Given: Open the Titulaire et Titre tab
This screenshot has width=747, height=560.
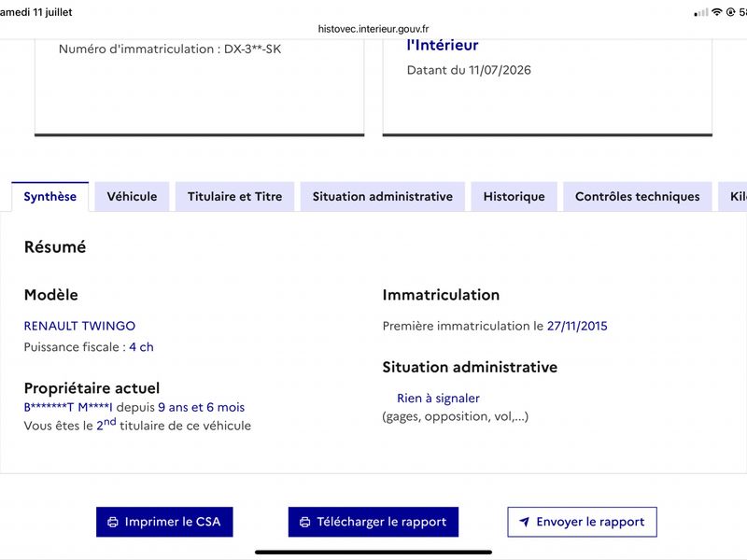Looking at the screenshot, I should (x=235, y=196).
